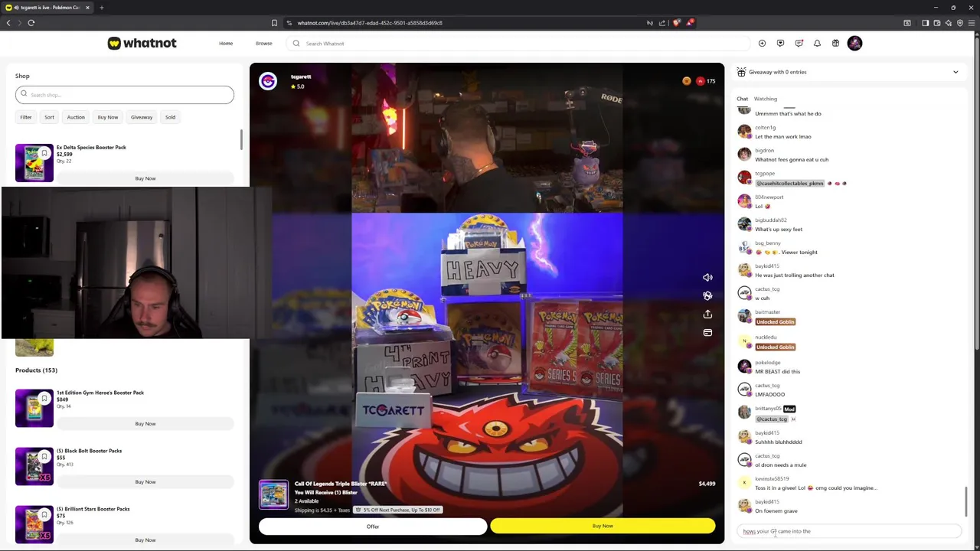
Task: Toggle the browser sidebar panel icon
Action: [925, 23]
